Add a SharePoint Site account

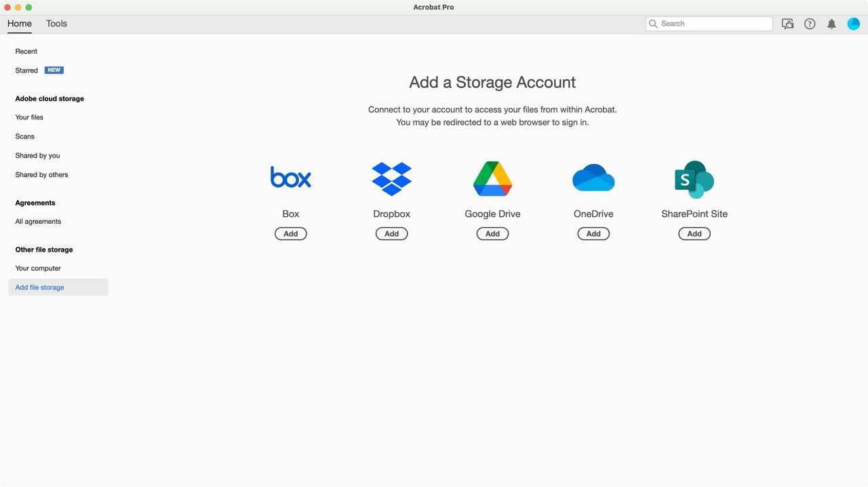694,233
